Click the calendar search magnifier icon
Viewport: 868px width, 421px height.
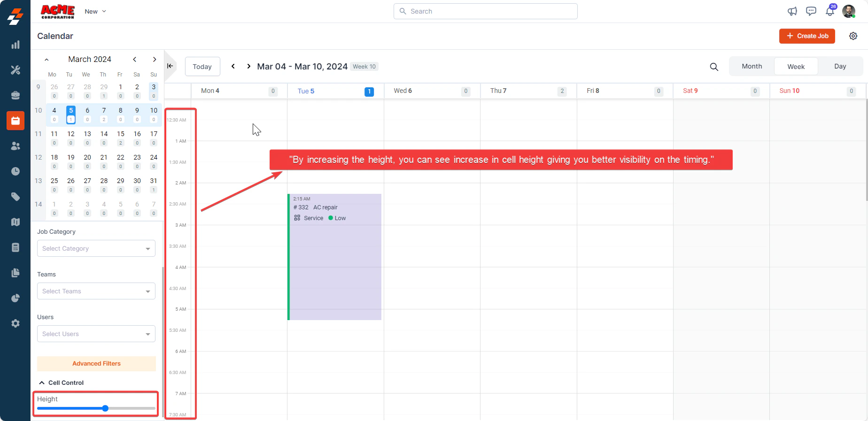click(714, 67)
